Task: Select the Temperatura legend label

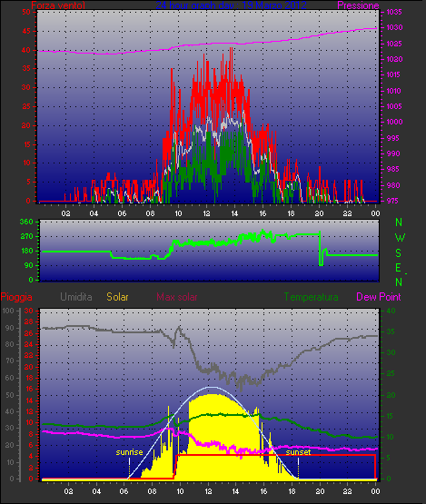Action: (312, 297)
